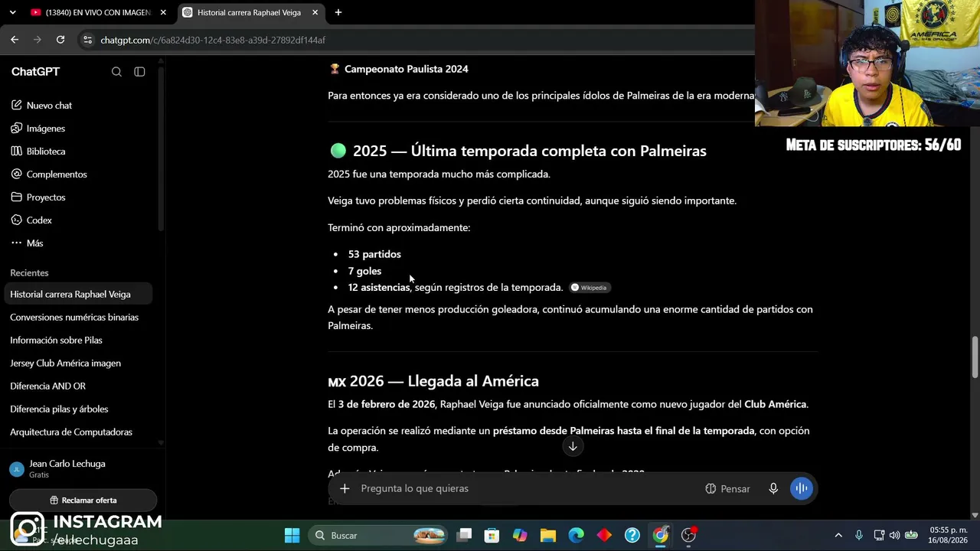The width and height of the screenshot is (980, 551).
Task: Click the bold 'Club América' text
Action: [x=775, y=404]
